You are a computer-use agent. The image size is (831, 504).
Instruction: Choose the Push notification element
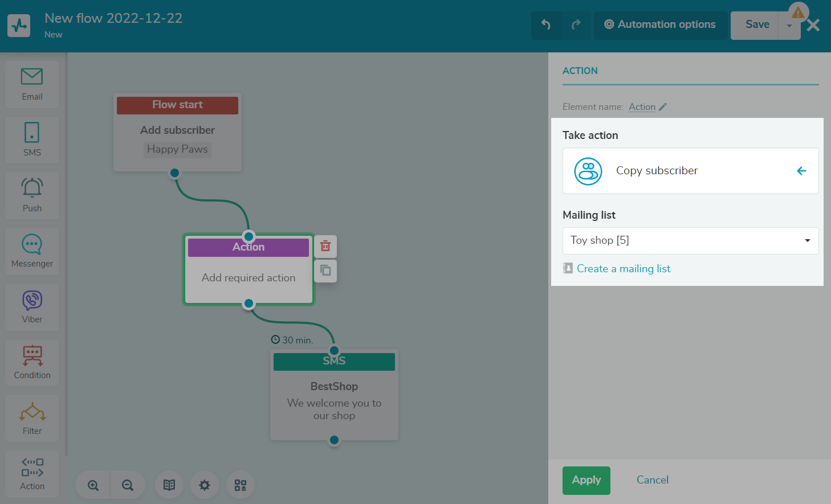(x=32, y=195)
